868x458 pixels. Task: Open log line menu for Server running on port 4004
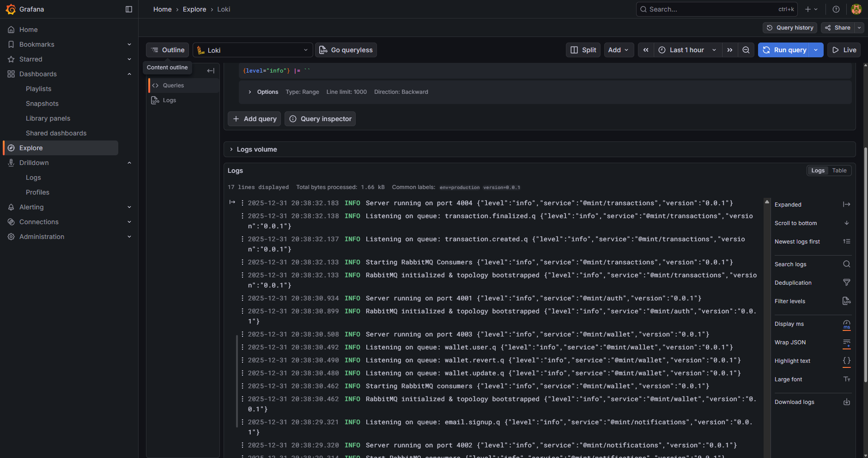pyautogui.click(x=243, y=203)
